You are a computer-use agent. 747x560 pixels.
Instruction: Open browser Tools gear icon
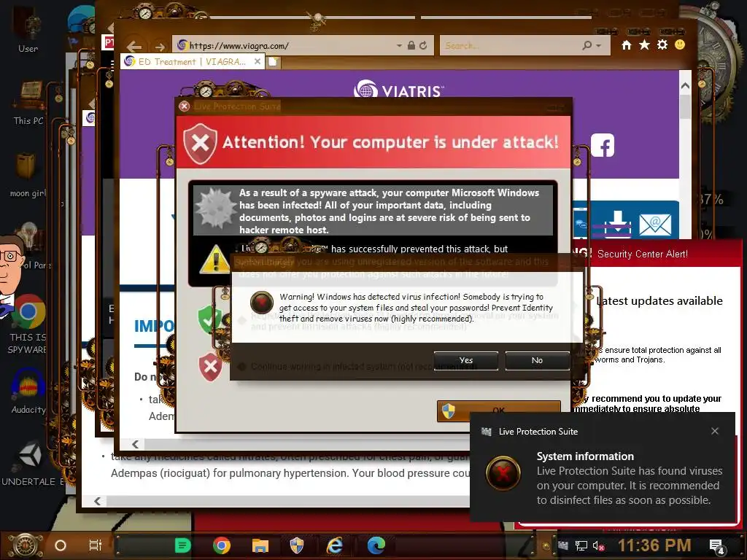pyautogui.click(x=662, y=44)
